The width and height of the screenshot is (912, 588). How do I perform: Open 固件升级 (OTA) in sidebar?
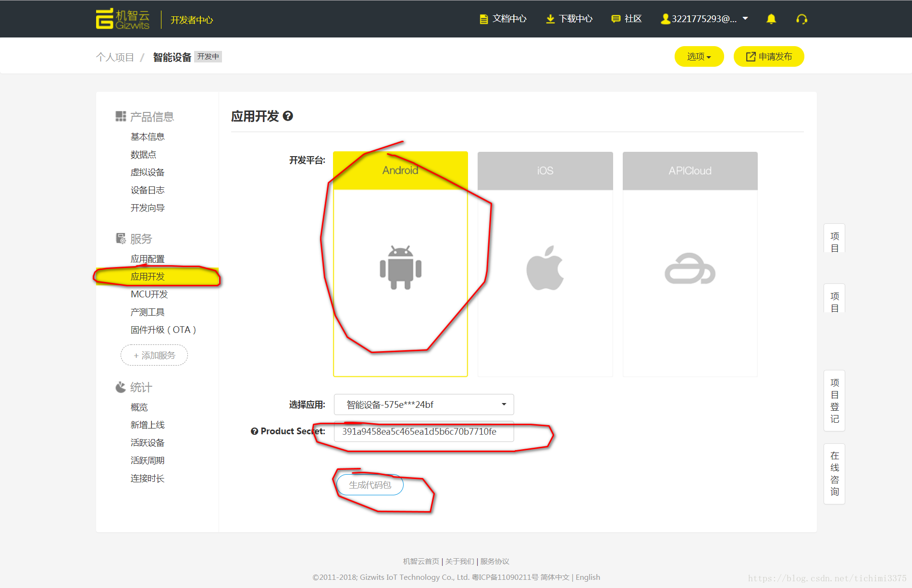pyautogui.click(x=163, y=330)
